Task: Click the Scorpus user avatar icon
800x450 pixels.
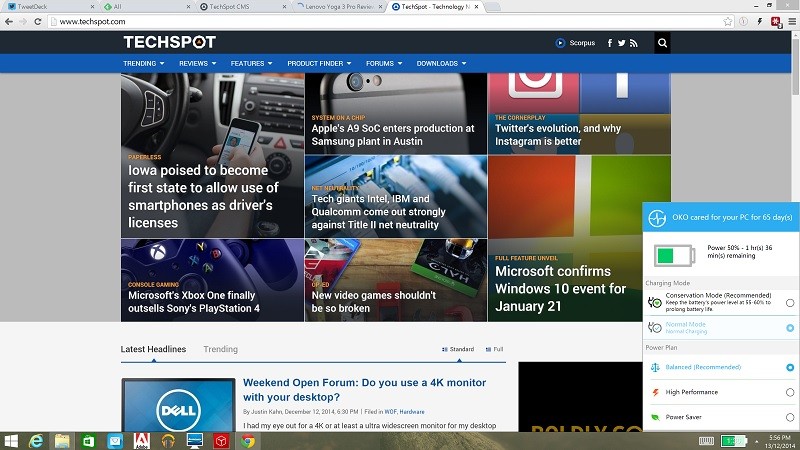Action: [x=560, y=43]
